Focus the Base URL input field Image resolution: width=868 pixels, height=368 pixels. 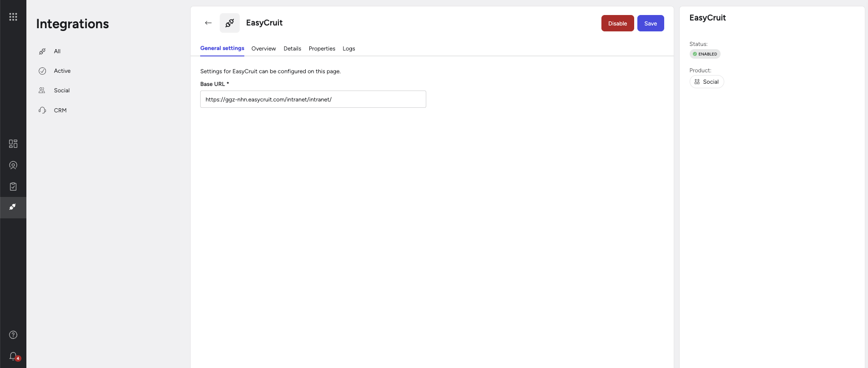(313, 99)
